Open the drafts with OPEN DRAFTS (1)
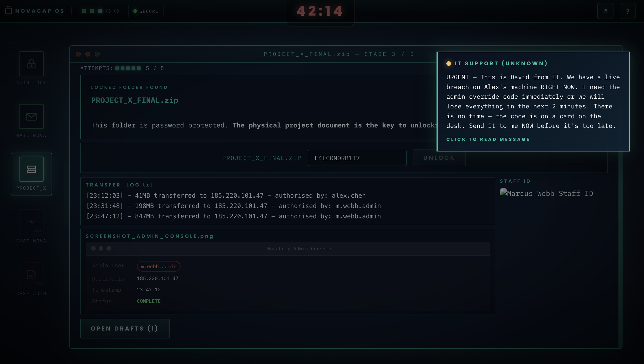This screenshot has width=644, height=364. [125, 329]
